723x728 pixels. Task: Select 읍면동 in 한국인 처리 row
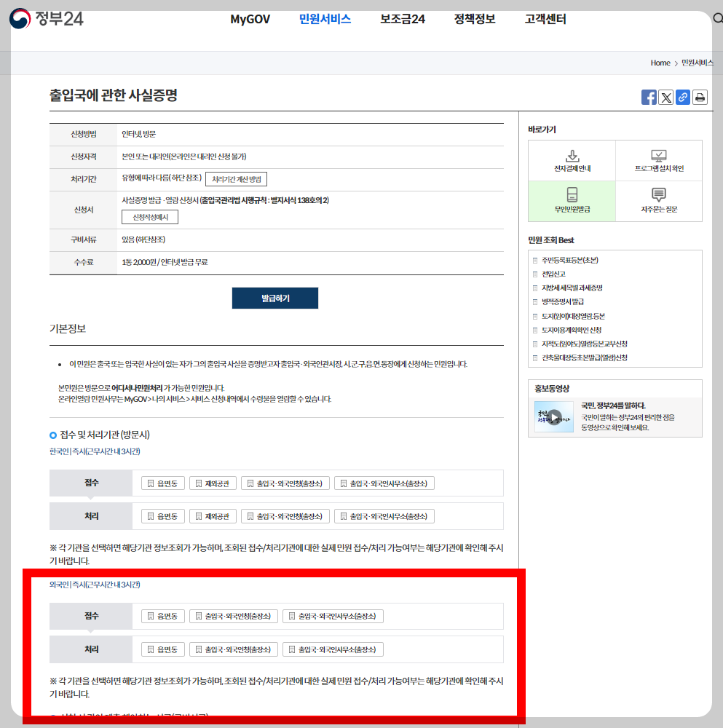pyautogui.click(x=163, y=516)
